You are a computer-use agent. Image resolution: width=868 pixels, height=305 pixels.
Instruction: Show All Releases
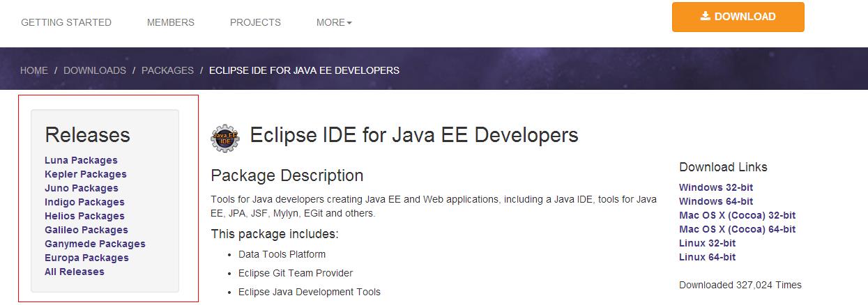pyautogui.click(x=75, y=272)
